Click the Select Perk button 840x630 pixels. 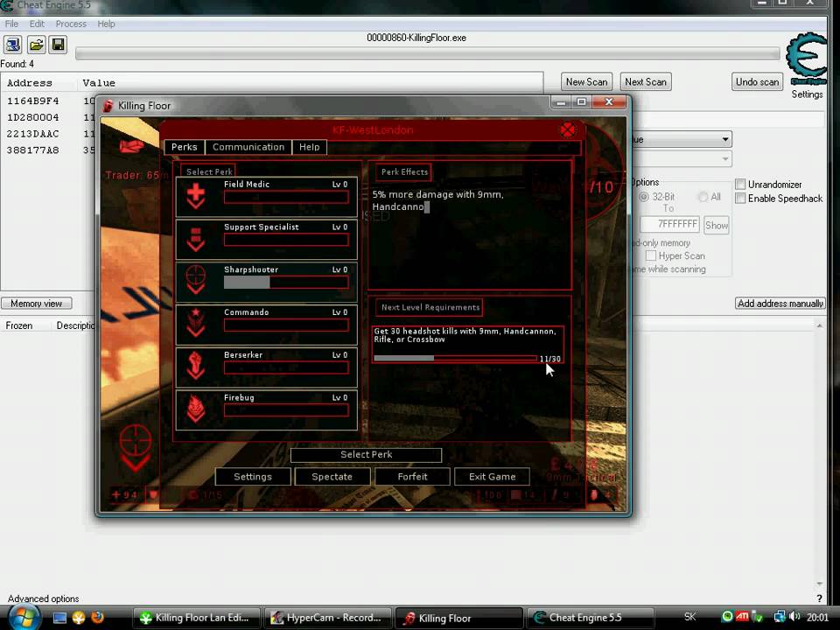[367, 454]
